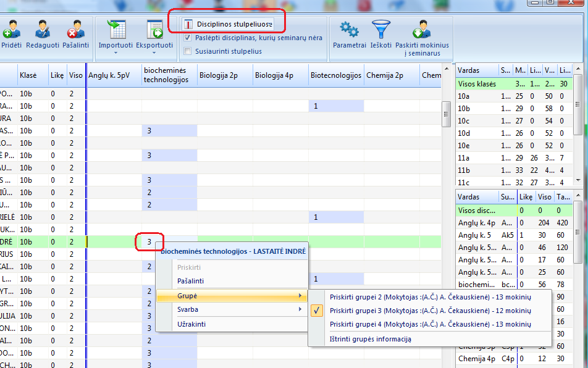Click Užrakinti in the context menu
Viewport: 588px width, 368px height.
pyautogui.click(x=191, y=324)
